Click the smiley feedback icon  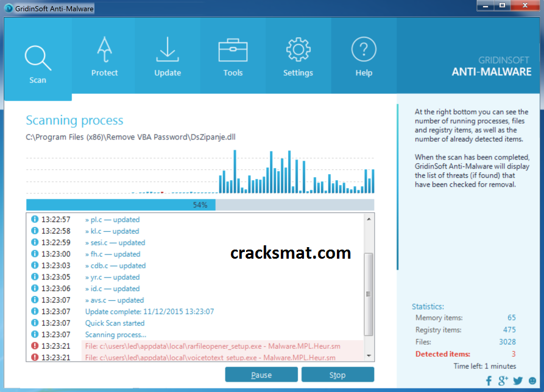pos(532,380)
